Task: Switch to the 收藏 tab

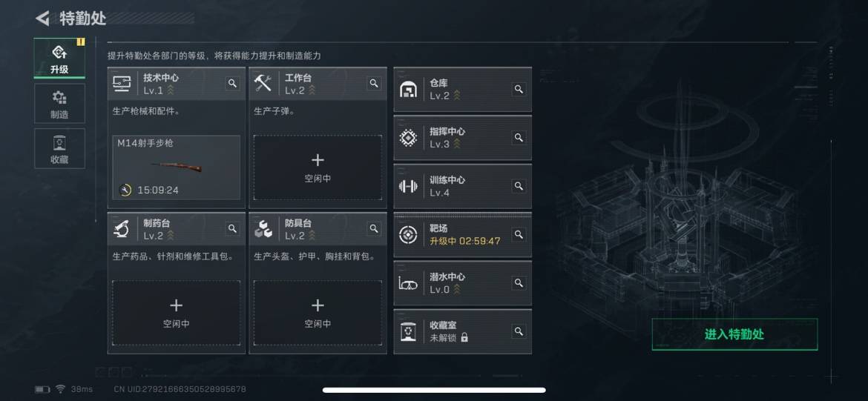Action: [59, 149]
